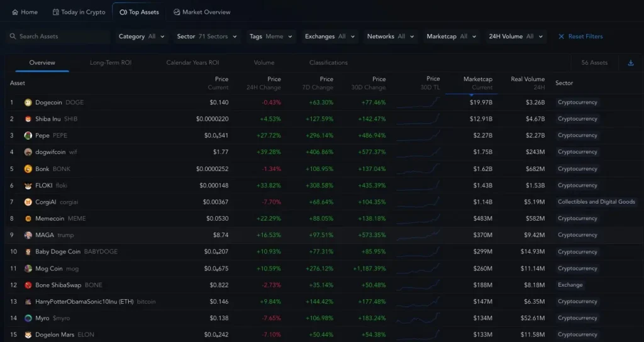Click the MAGA trump coin icon
644x342 pixels.
[28, 235]
